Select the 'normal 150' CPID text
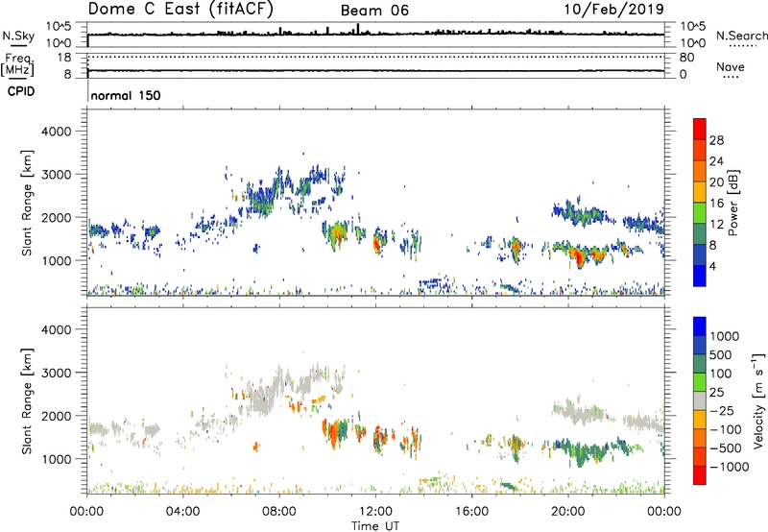The width and height of the screenshot is (768, 532). pyautogui.click(x=126, y=95)
